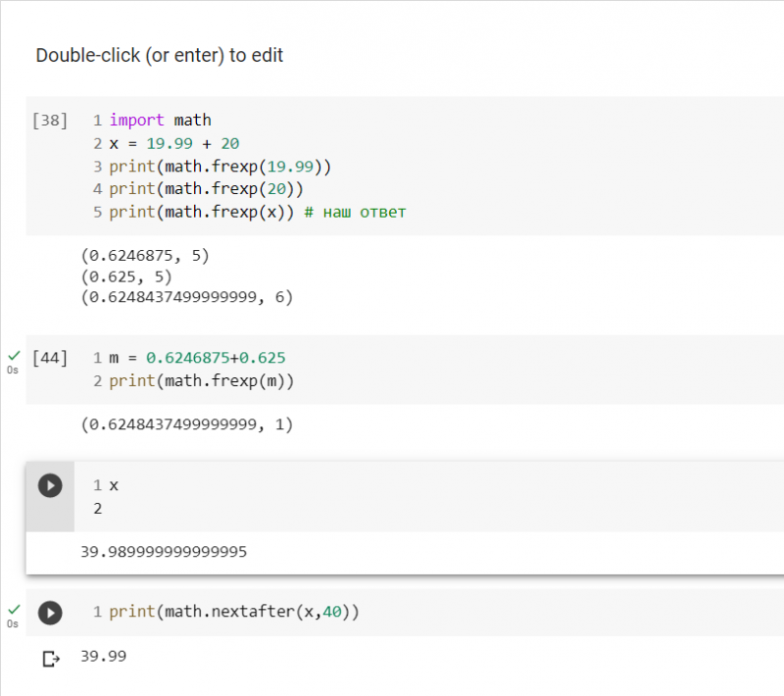This screenshot has height=696, width=784.
Task: Click the print(math.frexp(19.99)) line
Action: (220, 166)
